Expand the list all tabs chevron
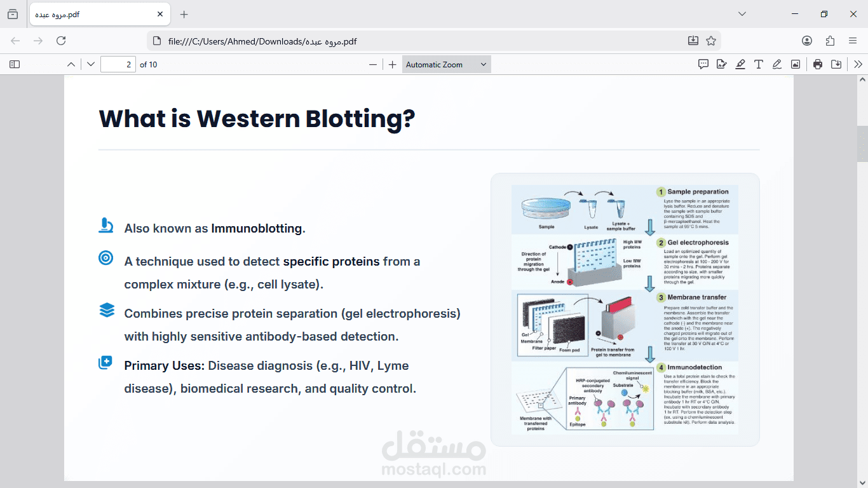Viewport: 868px width, 488px height. tap(742, 14)
